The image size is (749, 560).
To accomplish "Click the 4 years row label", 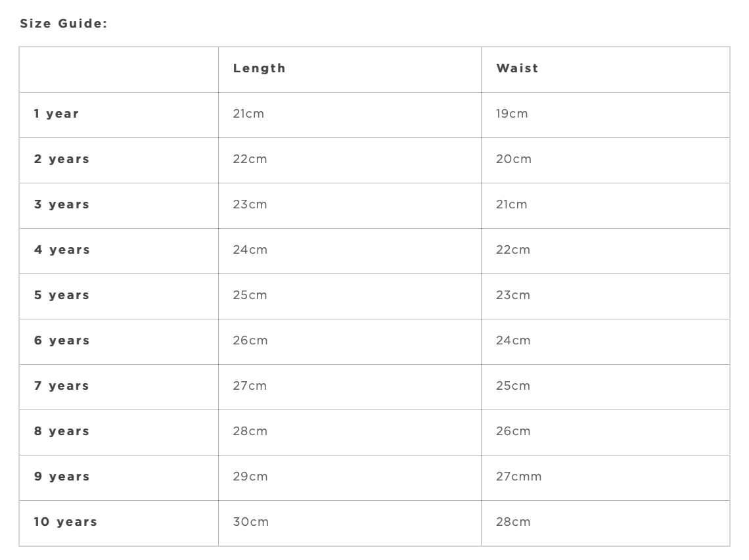I will (62, 250).
